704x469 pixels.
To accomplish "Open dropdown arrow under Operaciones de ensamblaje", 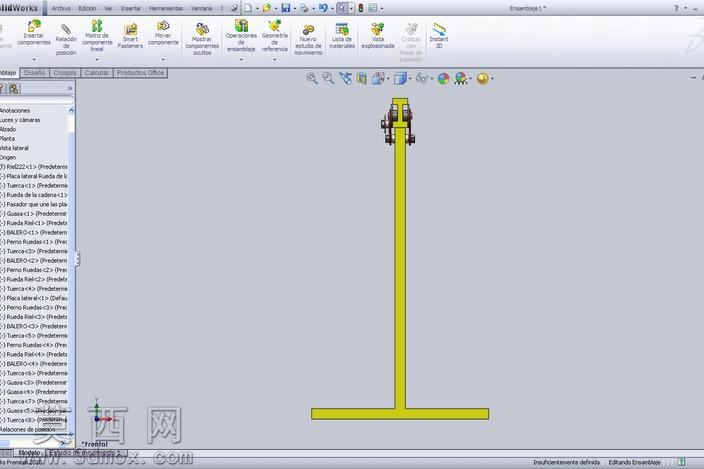I will click(241, 59).
